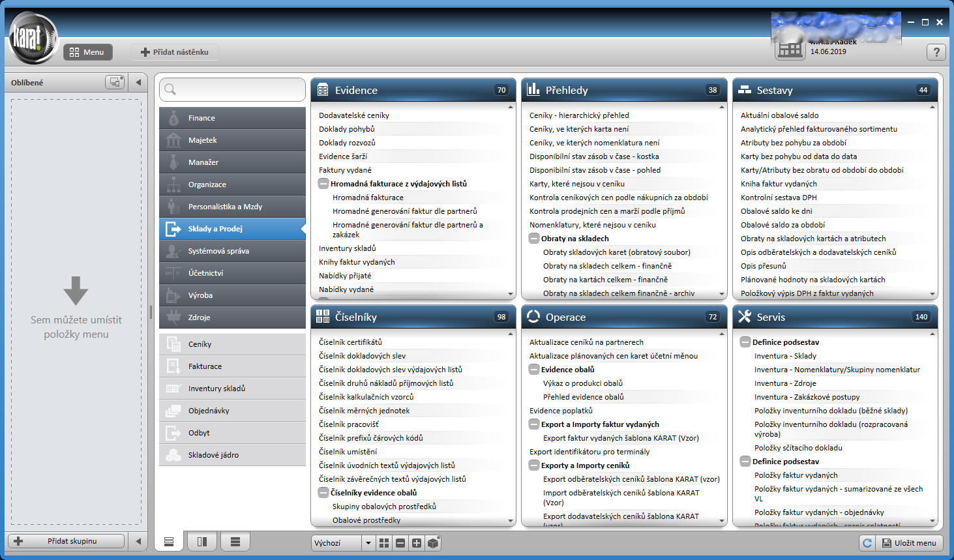Screen dimensions: 954x560
Task: Collapse the Hromadná fakturace z výdajových listů group
Action: click(x=323, y=184)
